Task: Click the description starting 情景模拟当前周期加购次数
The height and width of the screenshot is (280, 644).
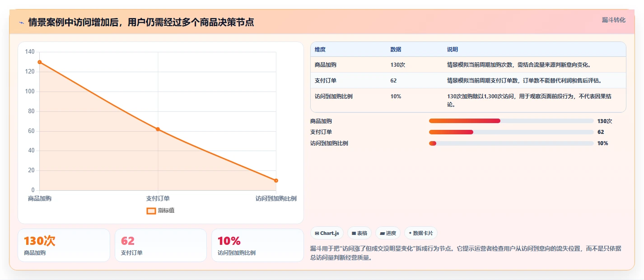Action: point(519,65)
